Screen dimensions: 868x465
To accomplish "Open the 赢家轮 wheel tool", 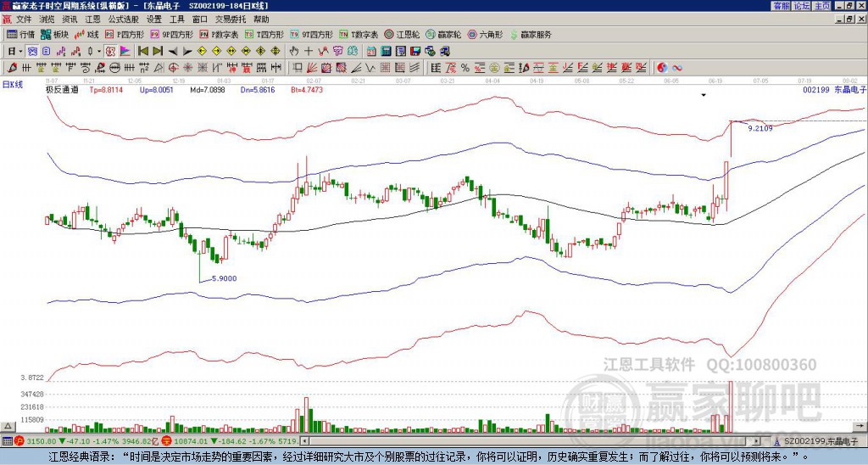I will [x=444, y=34].
